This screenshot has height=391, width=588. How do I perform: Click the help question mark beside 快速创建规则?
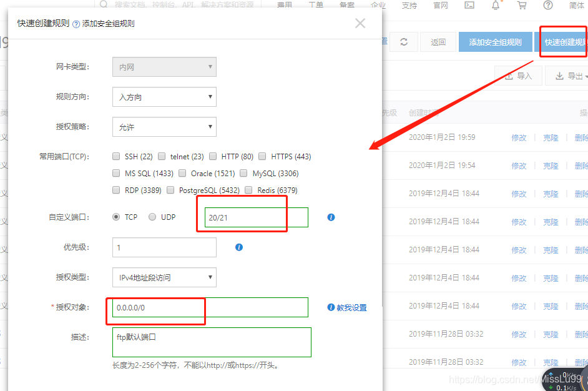point(76,24)
